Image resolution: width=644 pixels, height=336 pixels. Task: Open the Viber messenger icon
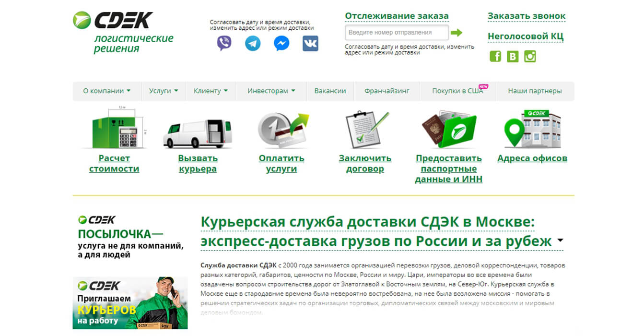224,43
